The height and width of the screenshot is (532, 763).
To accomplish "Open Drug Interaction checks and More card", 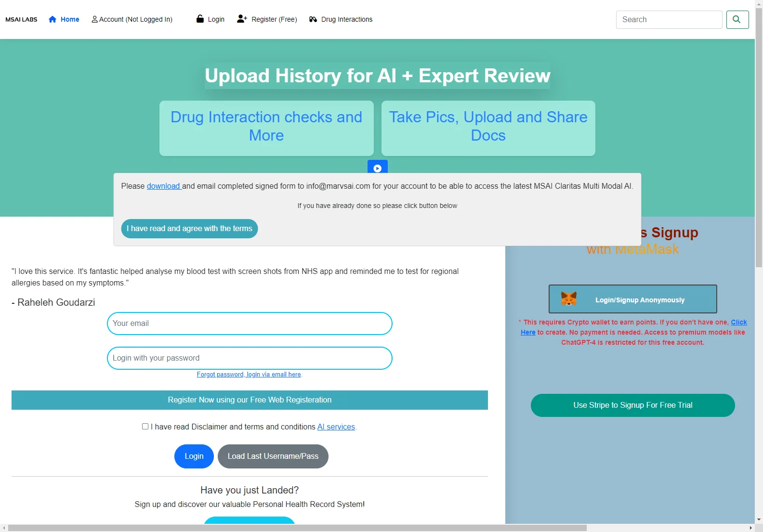I will 266,128.
